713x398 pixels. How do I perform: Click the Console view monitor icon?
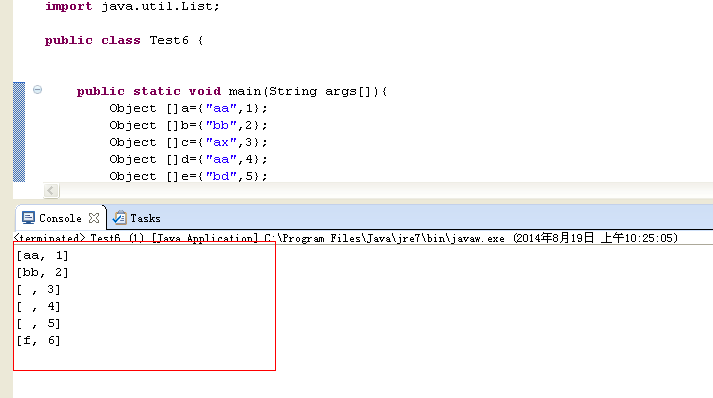(28, 218)
